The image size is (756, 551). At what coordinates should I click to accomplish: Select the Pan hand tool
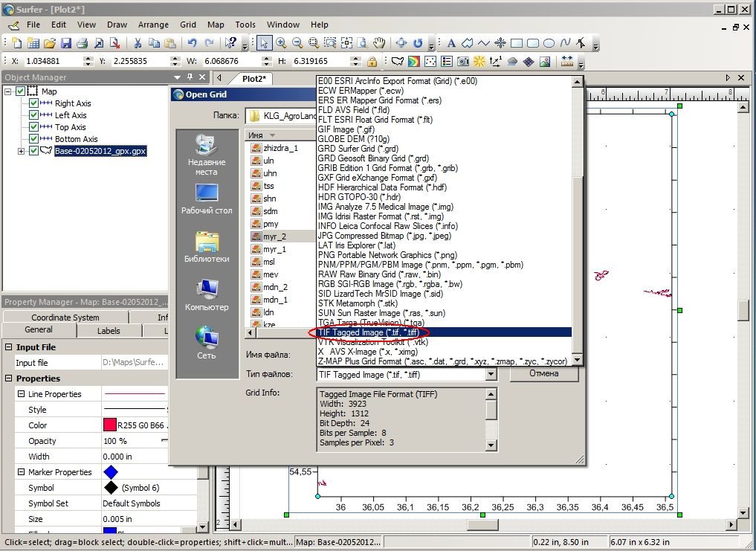pos(379,43)
